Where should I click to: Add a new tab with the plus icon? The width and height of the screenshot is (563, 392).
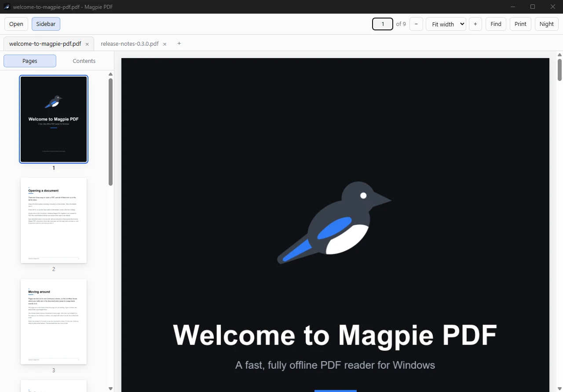point(179,43)
